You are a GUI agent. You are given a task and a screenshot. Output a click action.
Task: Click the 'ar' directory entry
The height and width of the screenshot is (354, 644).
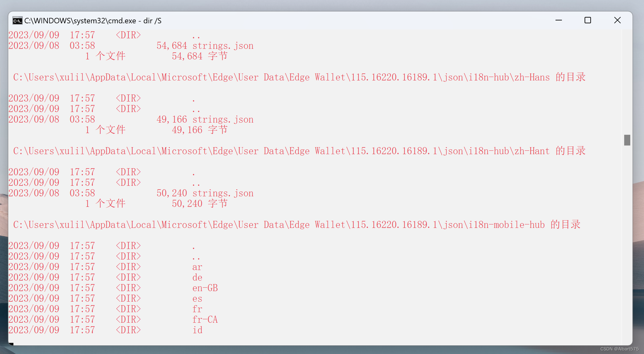click(x=197, y=267)
